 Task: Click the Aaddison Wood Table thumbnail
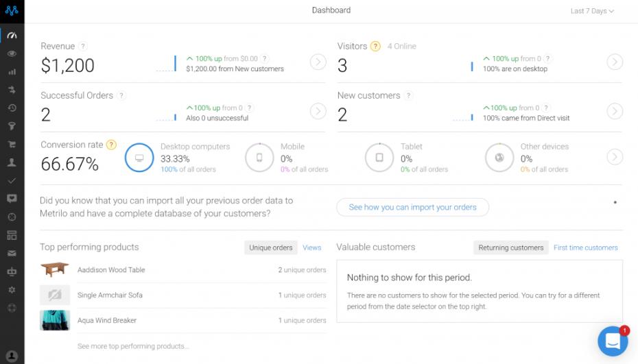tap(55, 270)
